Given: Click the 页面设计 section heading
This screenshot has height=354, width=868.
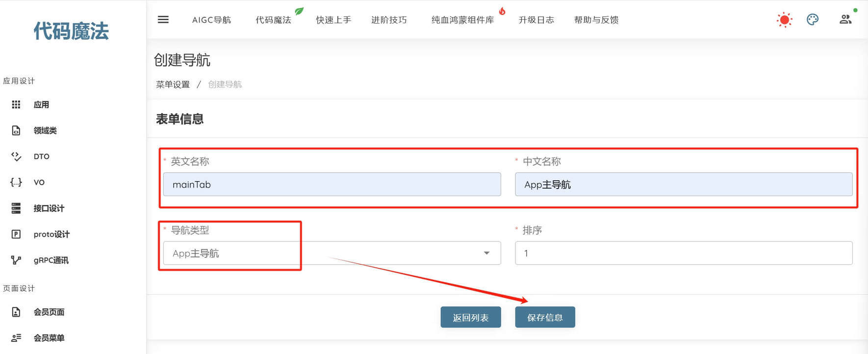Looking at the screenshot, I should point(19,288).
